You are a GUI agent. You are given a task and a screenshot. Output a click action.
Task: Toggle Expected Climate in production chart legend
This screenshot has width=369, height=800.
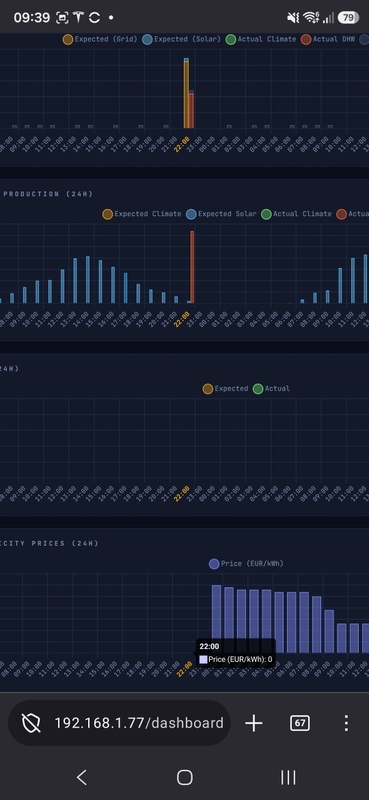141,214
